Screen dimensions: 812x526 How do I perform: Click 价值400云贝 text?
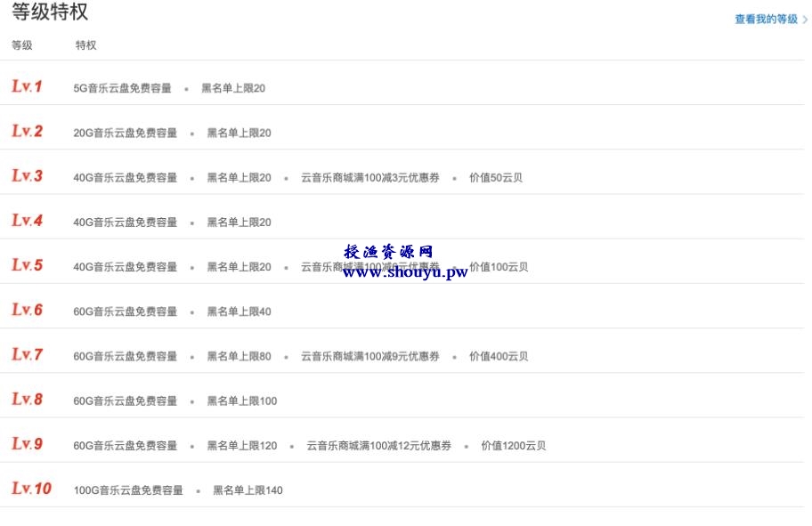pos(499,356)
